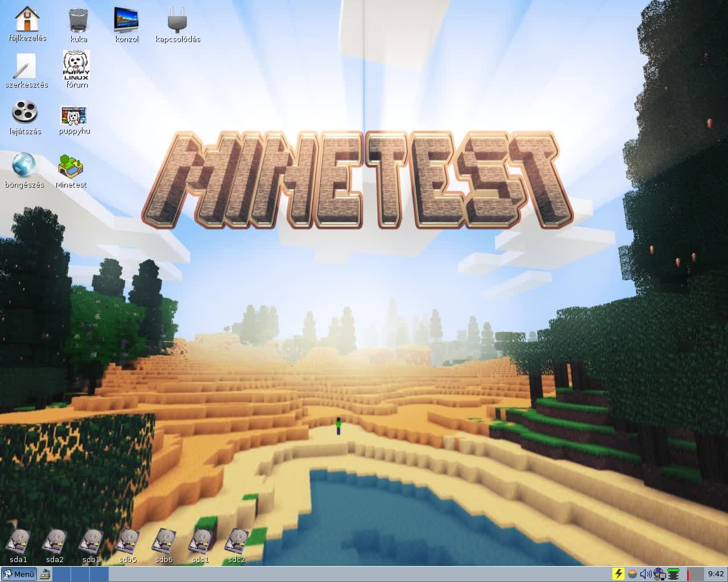Open the sda1 drive icon
728x582 pixels.
coord(19,541)
